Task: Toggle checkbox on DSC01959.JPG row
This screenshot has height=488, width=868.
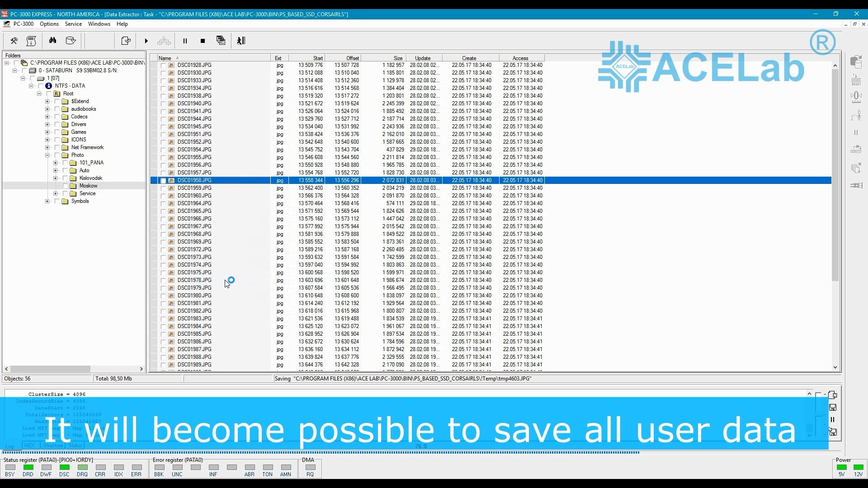Action: [x=162, y=188]
